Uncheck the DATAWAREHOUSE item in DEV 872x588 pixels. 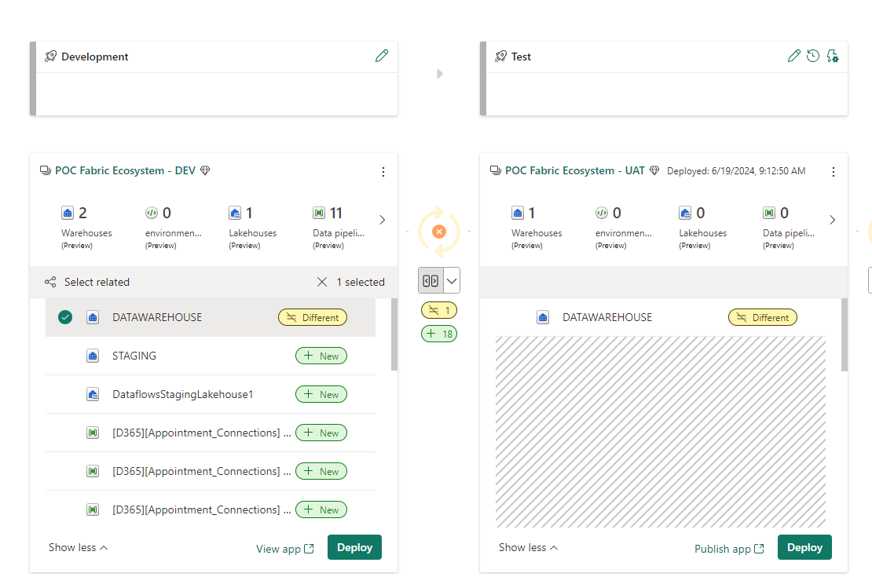[x=65, y=317]
